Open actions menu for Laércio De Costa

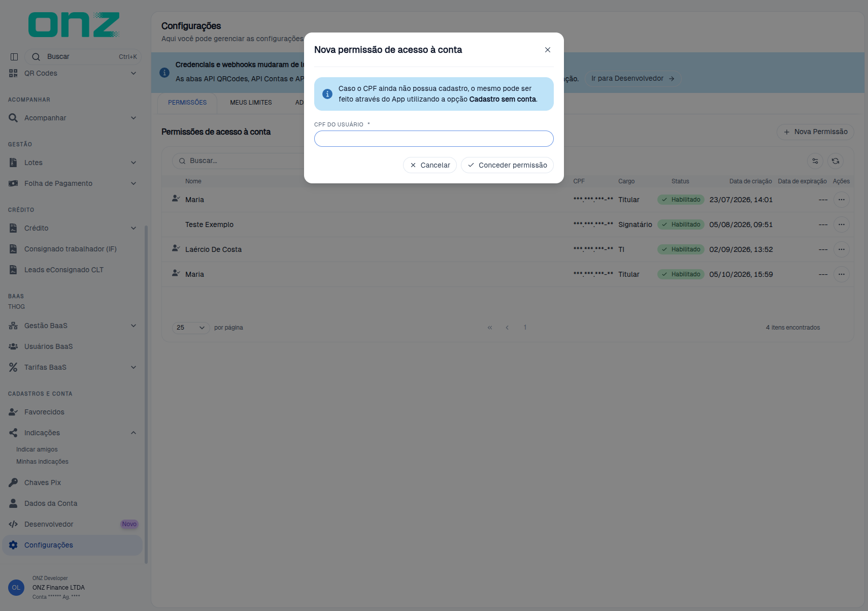point(842,249)
